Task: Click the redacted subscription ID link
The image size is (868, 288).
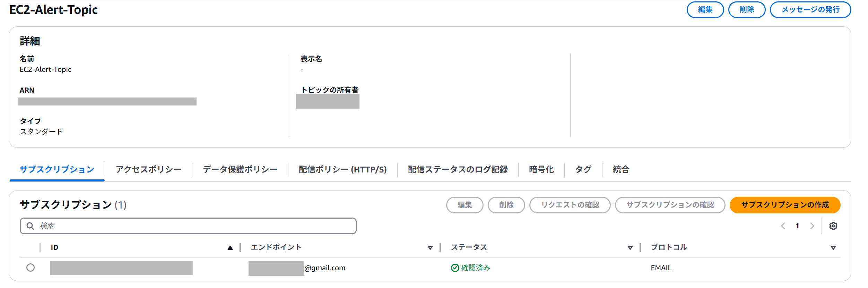Action: (x=122, y=268)
